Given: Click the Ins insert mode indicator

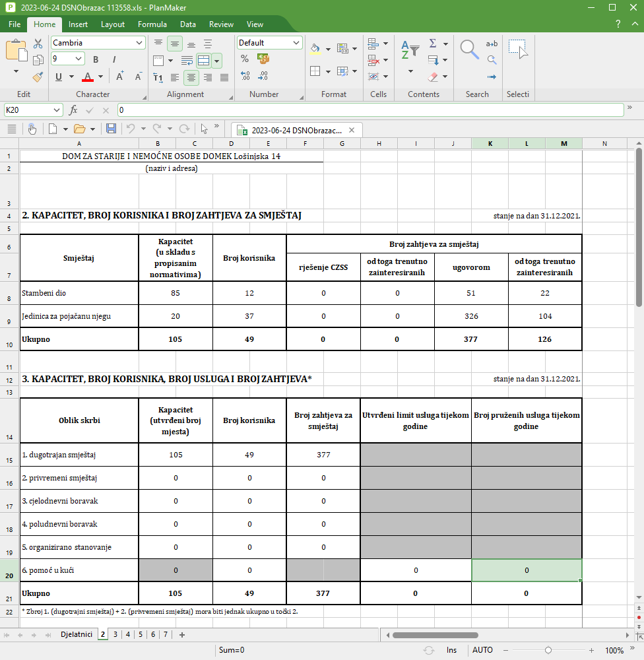Looking at the screenshot, I should pyautogui.click(x=451, y=650).
